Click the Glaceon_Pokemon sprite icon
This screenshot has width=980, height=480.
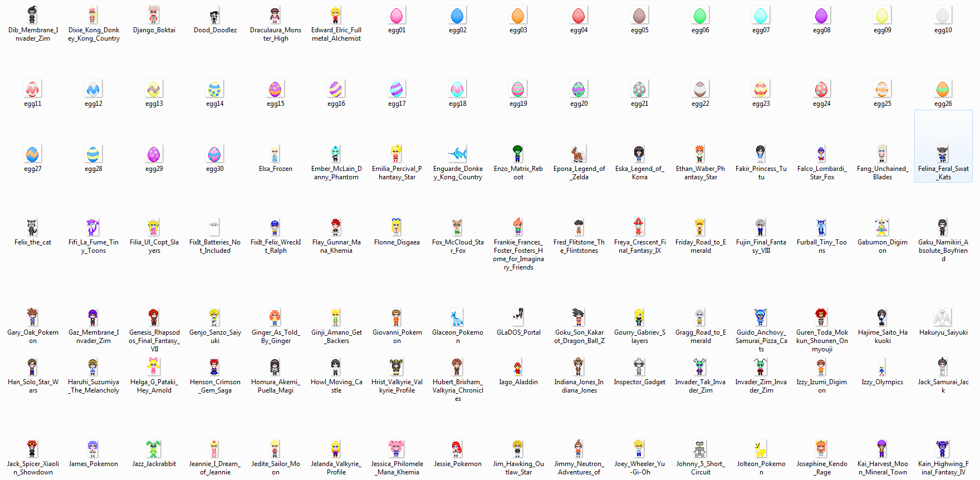pyautogui.click(x=457, y=317)
